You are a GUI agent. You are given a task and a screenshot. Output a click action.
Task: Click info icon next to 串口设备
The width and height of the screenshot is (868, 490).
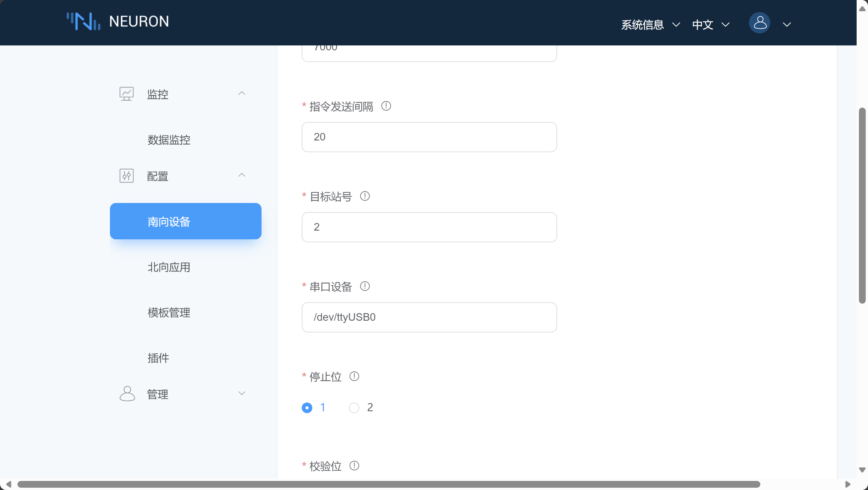[365, 286]
